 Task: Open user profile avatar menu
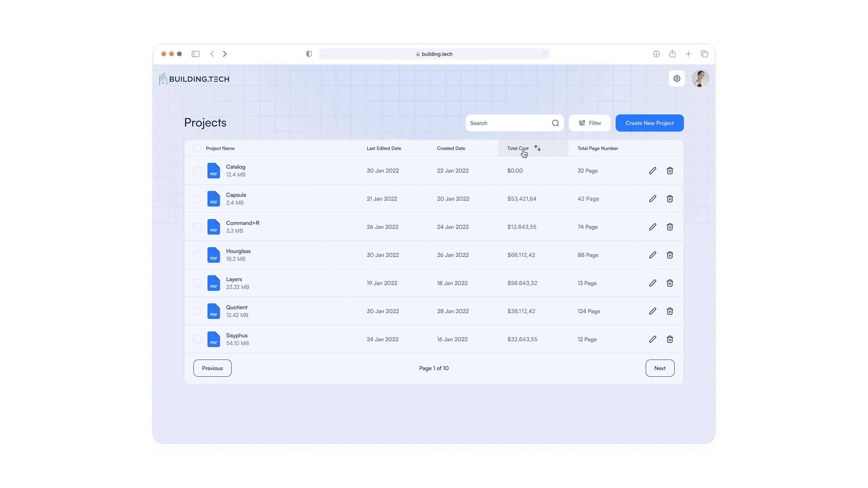(x=700, y=78)
